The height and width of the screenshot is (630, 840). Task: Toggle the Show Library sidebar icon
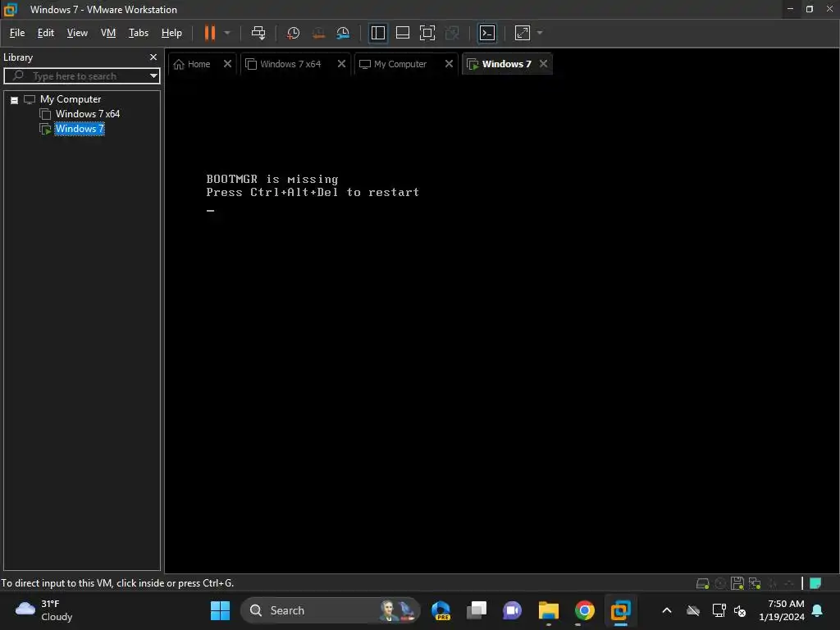click(x=377, y=33)
